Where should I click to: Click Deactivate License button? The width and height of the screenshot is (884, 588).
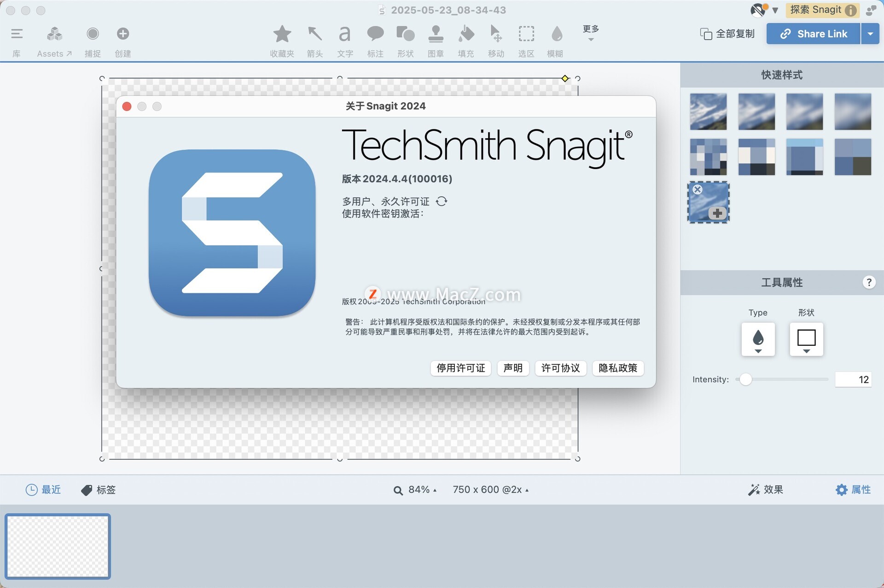click(x=461, y=368)
